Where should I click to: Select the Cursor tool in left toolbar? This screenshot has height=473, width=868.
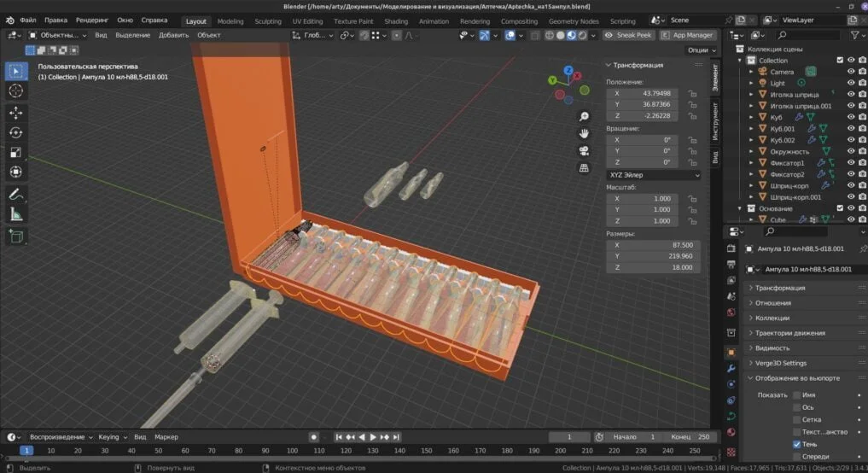15,91
